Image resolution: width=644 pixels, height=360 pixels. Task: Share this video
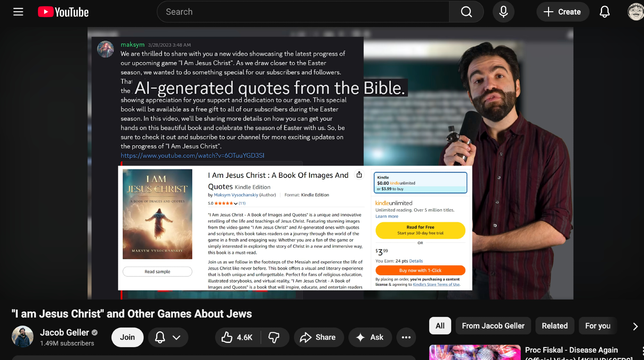coord(318,337)
